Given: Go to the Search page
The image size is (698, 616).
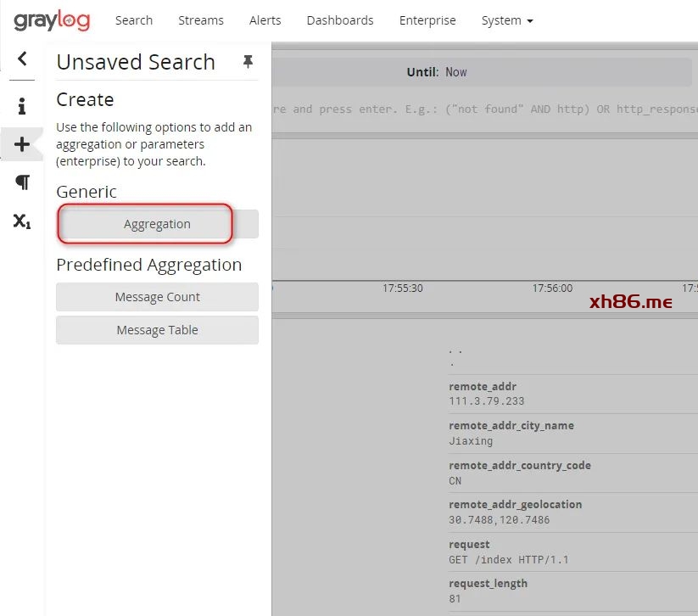Looking at the screenshot, I should point(134,20).
